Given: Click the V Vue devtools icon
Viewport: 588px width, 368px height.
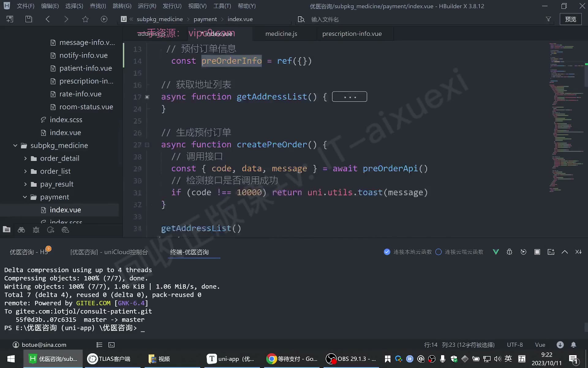Looking at the screenshot, I should (x=496, y=252).
